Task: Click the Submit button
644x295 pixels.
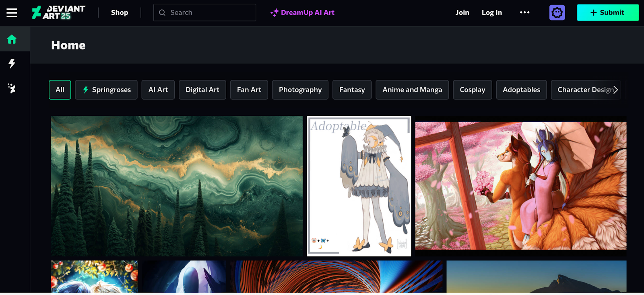Action: click(x=608, y=12)
